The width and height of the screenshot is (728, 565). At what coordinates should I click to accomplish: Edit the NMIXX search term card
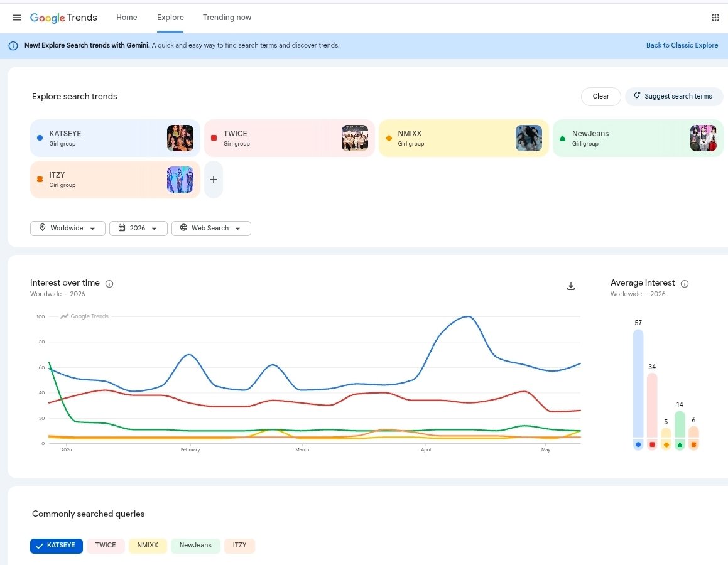464,138
